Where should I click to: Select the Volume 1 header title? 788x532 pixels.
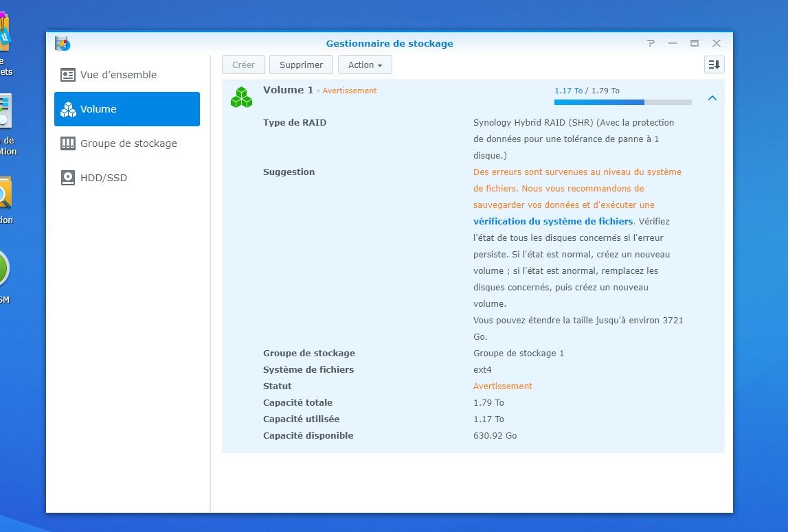[288, 90]
